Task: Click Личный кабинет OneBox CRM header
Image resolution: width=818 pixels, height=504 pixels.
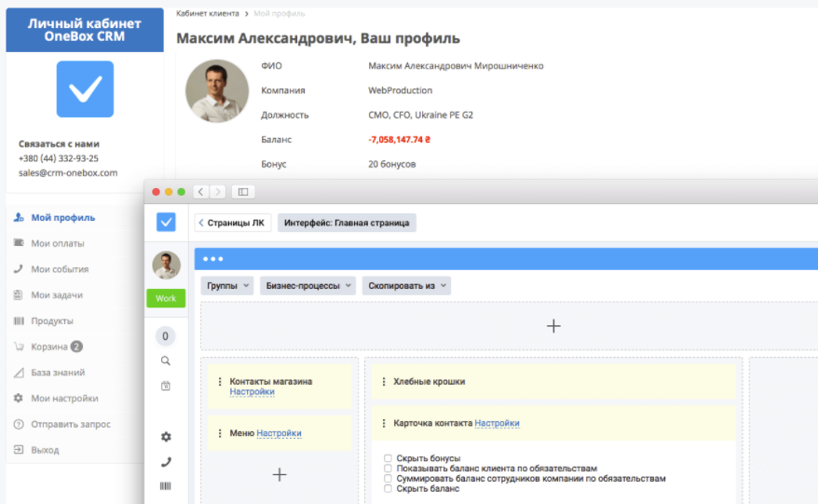Action: tap(85, 30)
